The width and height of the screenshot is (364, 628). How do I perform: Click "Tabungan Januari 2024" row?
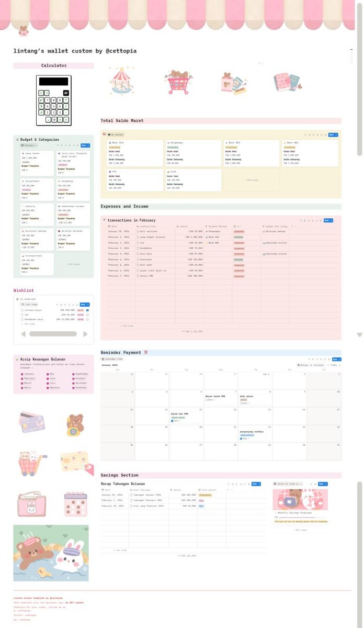click(183, 495)
